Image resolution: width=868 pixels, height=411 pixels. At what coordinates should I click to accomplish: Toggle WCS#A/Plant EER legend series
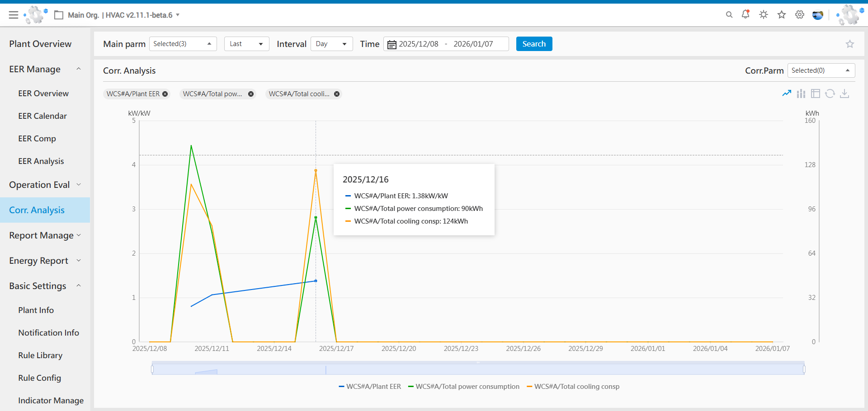(370, 387)
